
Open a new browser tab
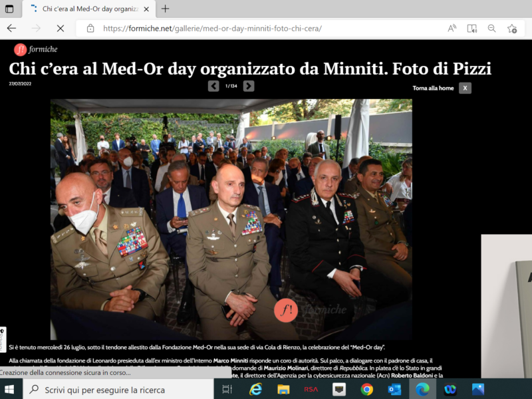tap(166, 9)
